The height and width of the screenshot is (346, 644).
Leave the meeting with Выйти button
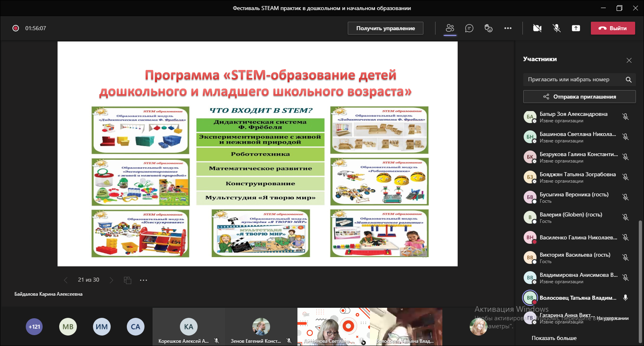[x=613, y=28]
